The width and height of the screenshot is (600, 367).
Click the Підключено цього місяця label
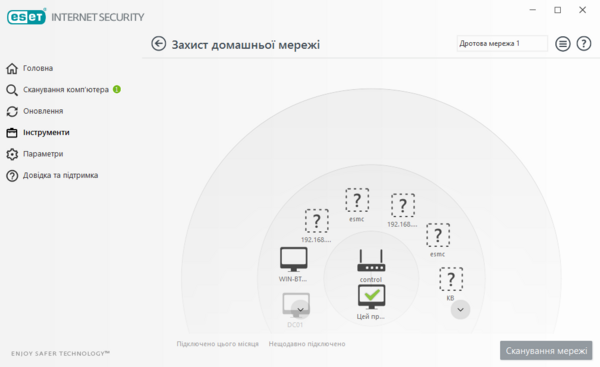point(217,344)
